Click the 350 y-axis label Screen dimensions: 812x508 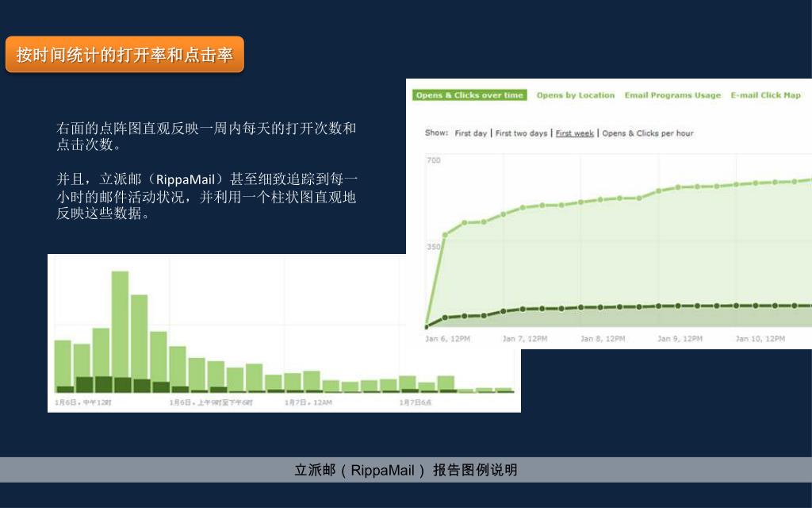(x=434, y=247)
